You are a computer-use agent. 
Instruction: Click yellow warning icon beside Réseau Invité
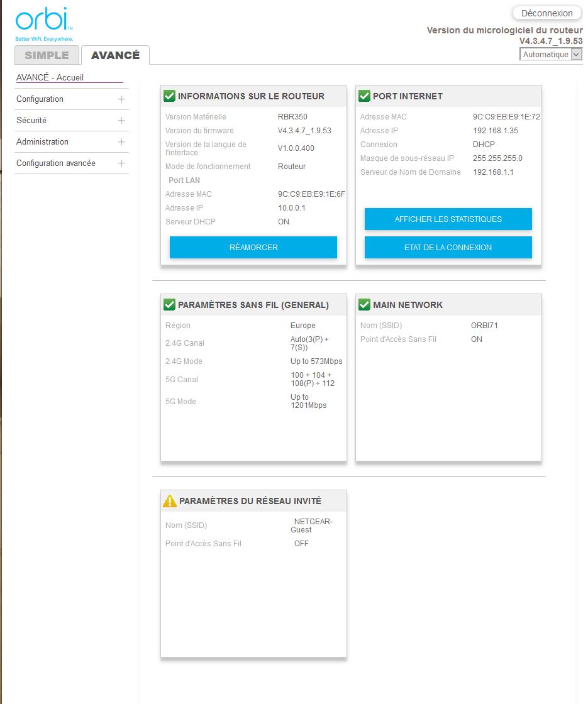(x=170, y=501)
